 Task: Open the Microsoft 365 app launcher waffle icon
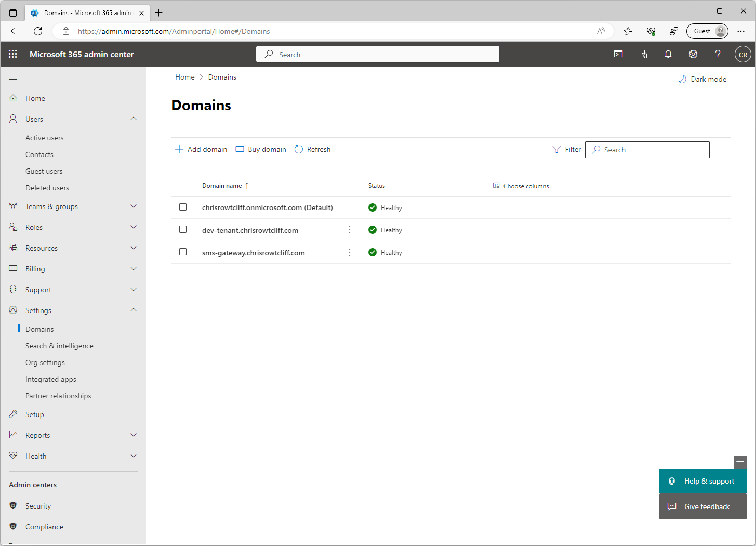12,54
